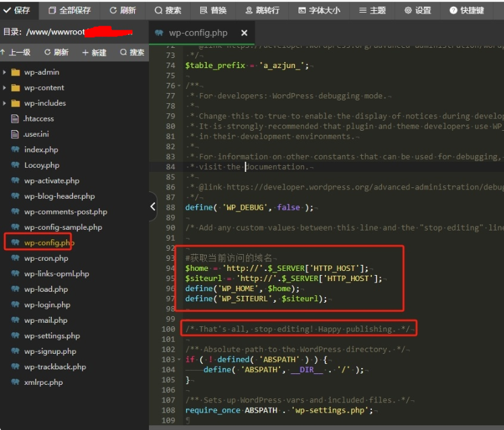Viewport: 504px width, 430px height.
Task: Open wp-mail.php file
Action: tap(46, 320)
